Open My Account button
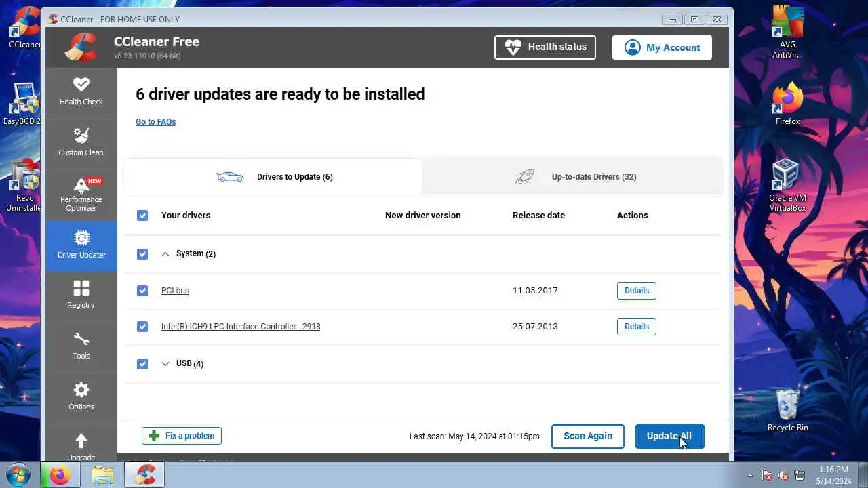Viewport: 868px width, 488px height. 662,47
